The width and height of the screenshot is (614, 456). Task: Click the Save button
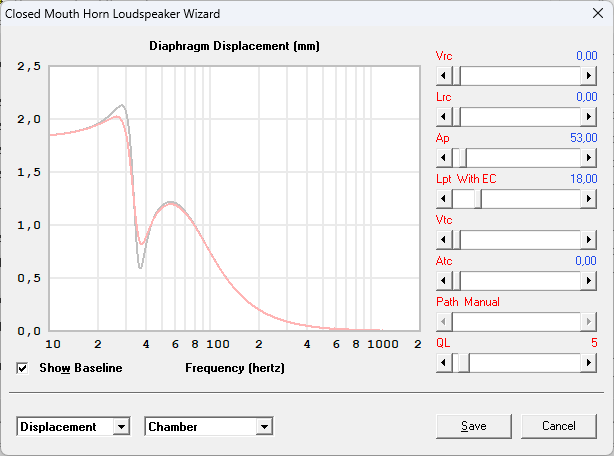pyautogui.click(x=474, y=426)
